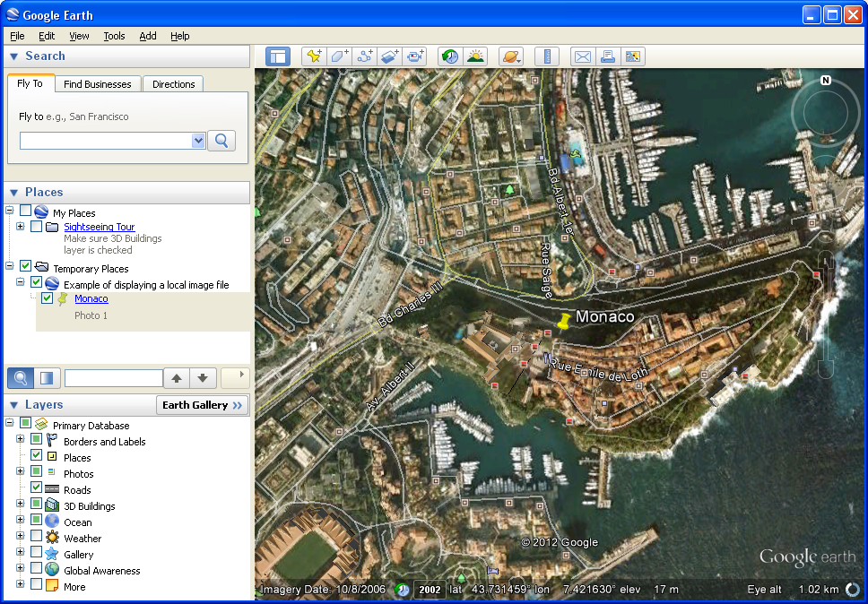Uncheck the Monaco placemark checkbox
The width and height of the screenshot is (868, 604).
click(47, 298)
